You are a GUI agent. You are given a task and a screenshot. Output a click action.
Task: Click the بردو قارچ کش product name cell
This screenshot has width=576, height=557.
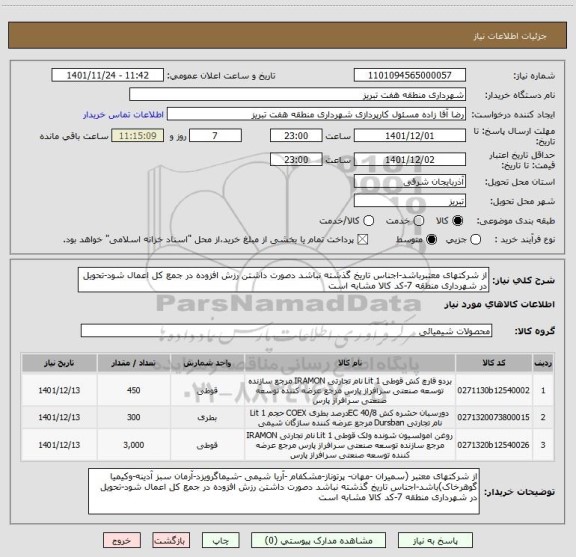tap(350, 390)
